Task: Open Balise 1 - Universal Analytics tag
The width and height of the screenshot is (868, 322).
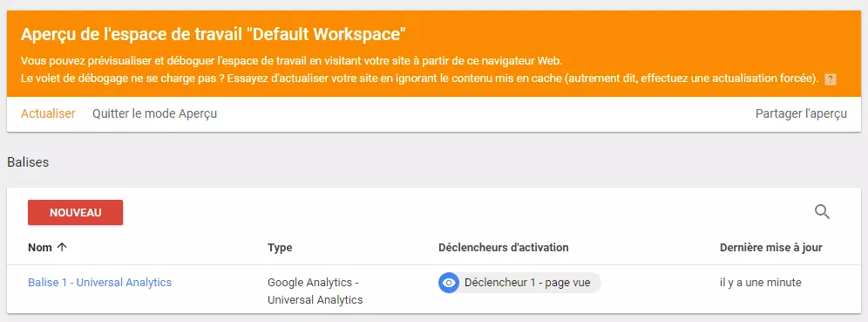Action: coord(99,282)
